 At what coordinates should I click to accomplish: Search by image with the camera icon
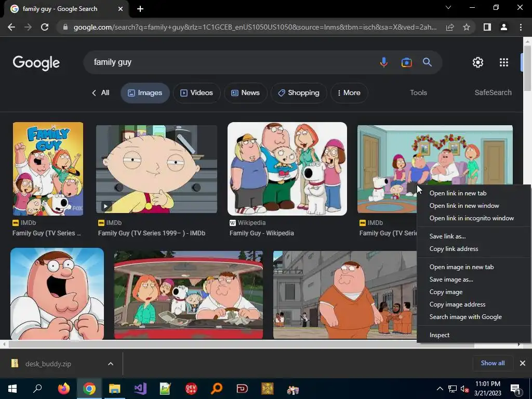point(406,62)
